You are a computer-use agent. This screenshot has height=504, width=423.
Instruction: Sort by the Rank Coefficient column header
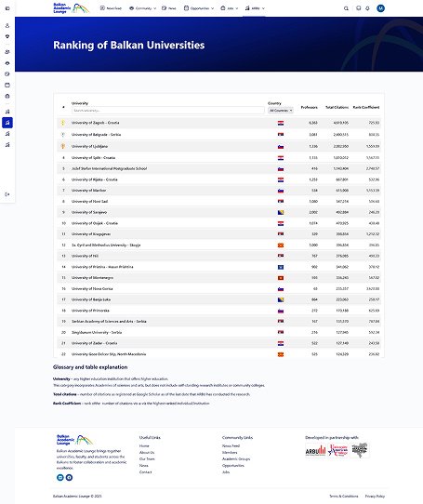(x=366, y=107)
